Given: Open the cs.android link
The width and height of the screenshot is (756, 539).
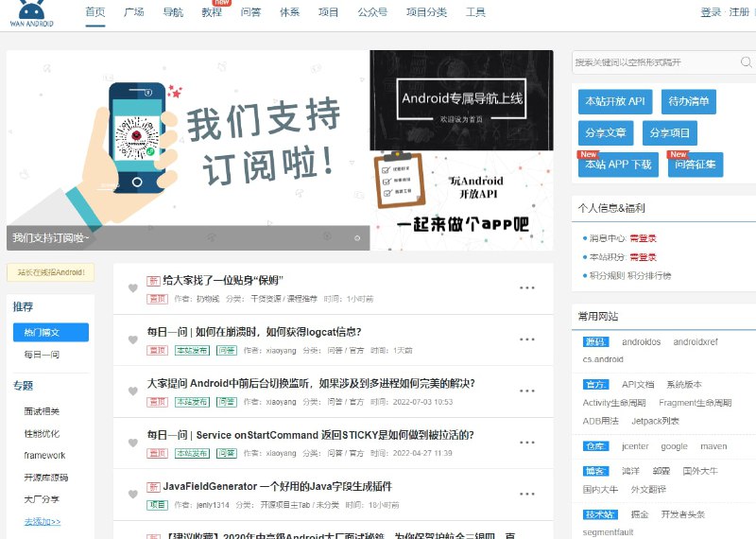Looking at the screenshot, I should (603, 359).
